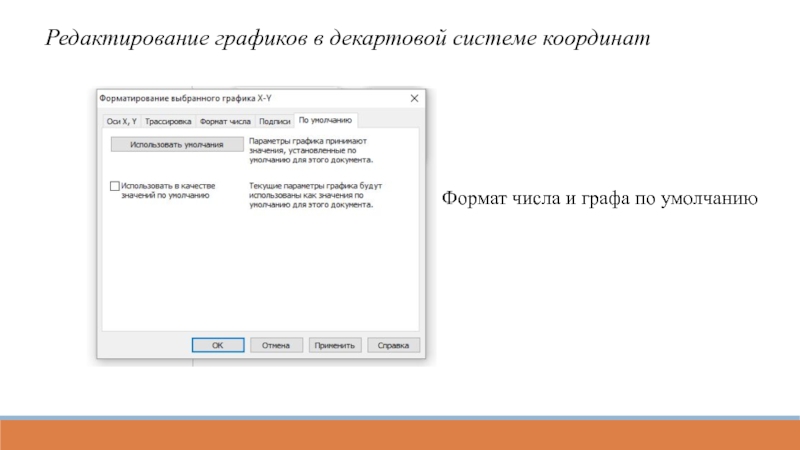
Task: Click the 'Параметры графика принимают значения' description text
Action: 310,151
